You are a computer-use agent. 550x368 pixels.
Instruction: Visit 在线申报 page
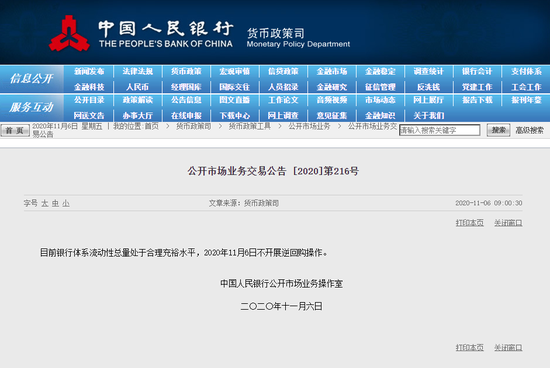[x=186, y=115]
